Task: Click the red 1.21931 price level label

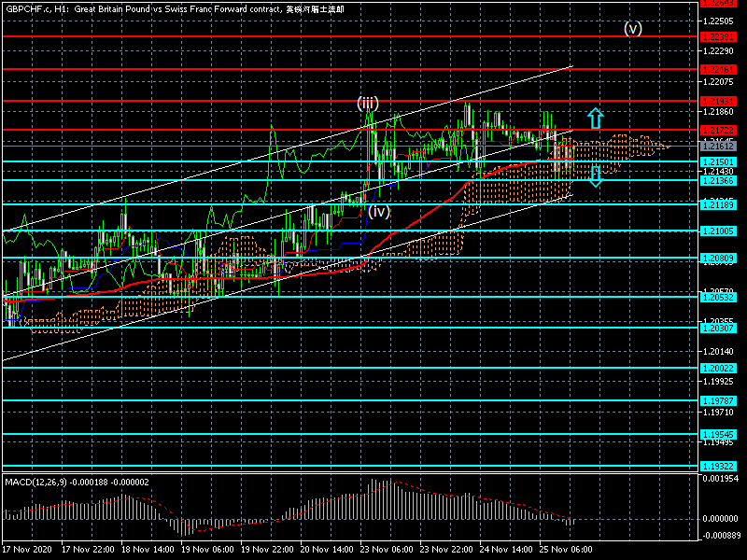Action: [718, 102]
